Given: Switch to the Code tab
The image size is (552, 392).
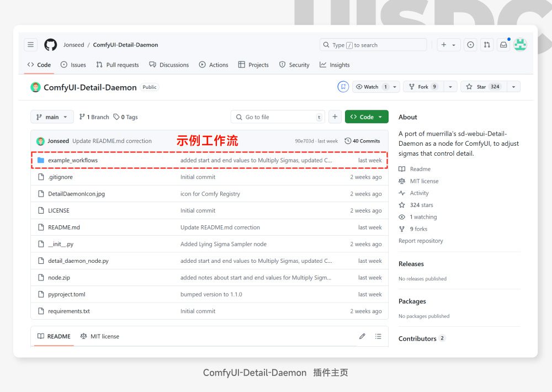Looking at the screenshot, I should tap(39, 65).
